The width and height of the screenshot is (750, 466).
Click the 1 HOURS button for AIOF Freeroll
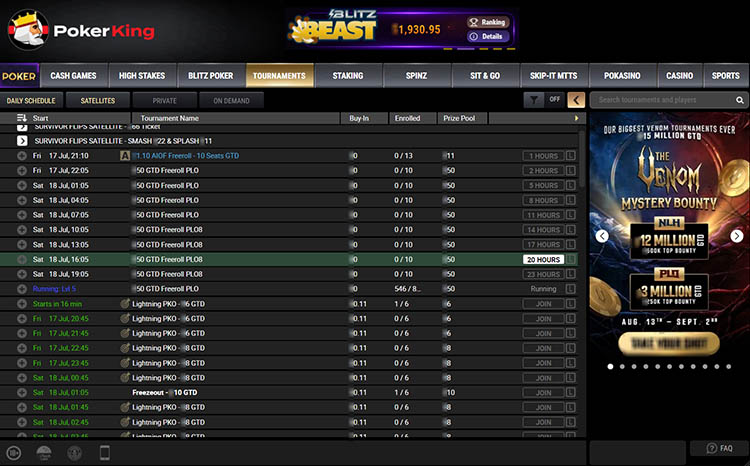point(543,156)
